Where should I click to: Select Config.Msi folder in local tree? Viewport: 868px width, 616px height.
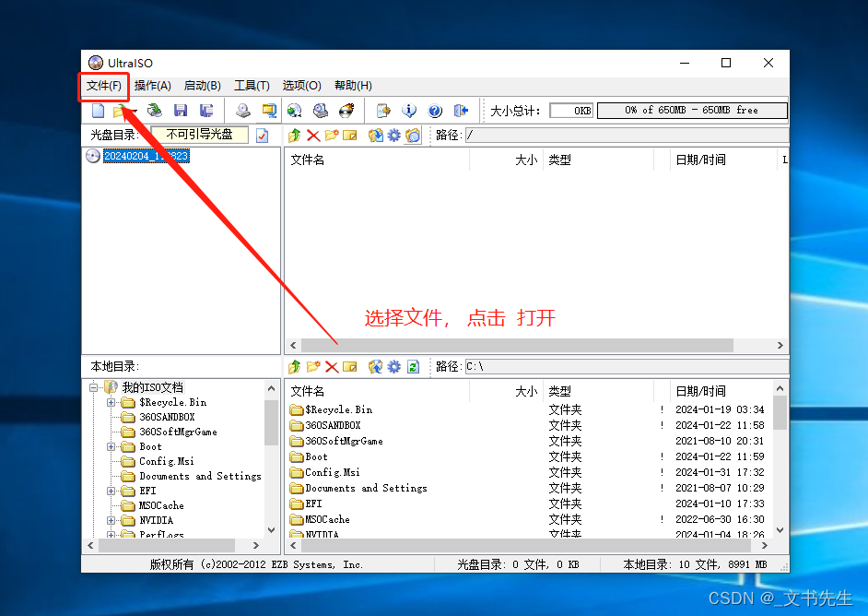[166, 461]
